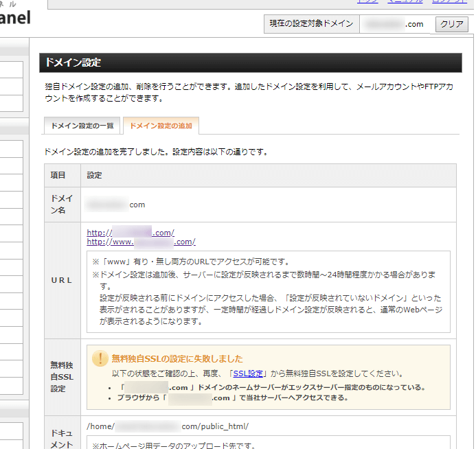
Task: Click the 現在の設定対象ドメイン label
Action: click(x=310, y=24)
